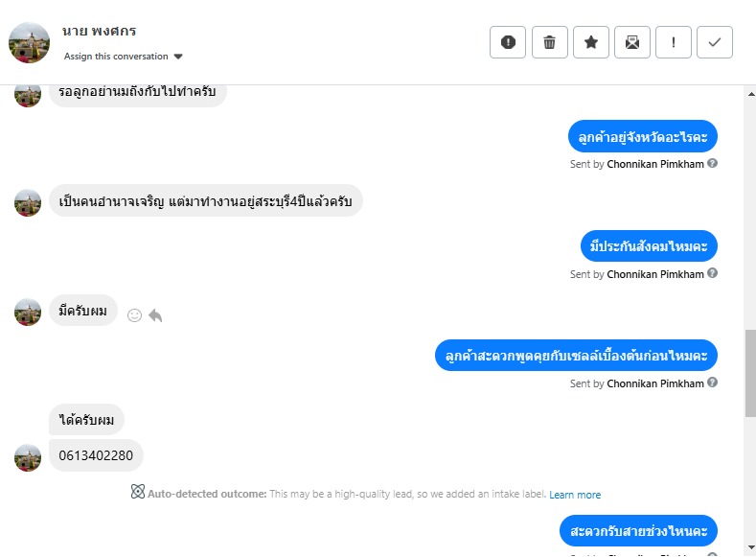Click help icon beside first "Sent by Chonnikan Pimkham"
The image size is (756, 557).
[x=712, y=164]
